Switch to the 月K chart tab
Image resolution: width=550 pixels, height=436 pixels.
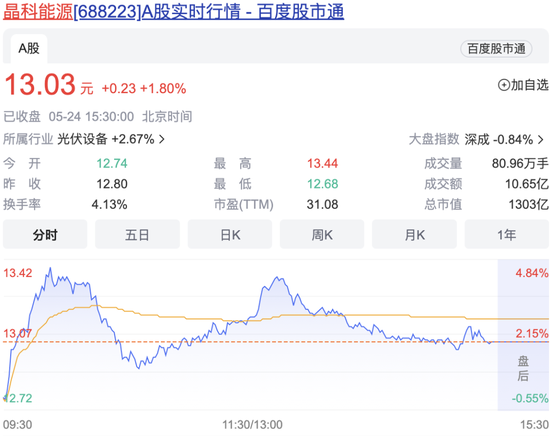(414, 234)
